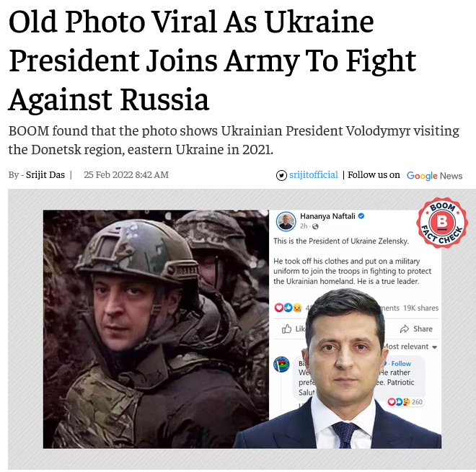Click author name Srijit Das
The image size is (476, 472).
click(45, 175)
